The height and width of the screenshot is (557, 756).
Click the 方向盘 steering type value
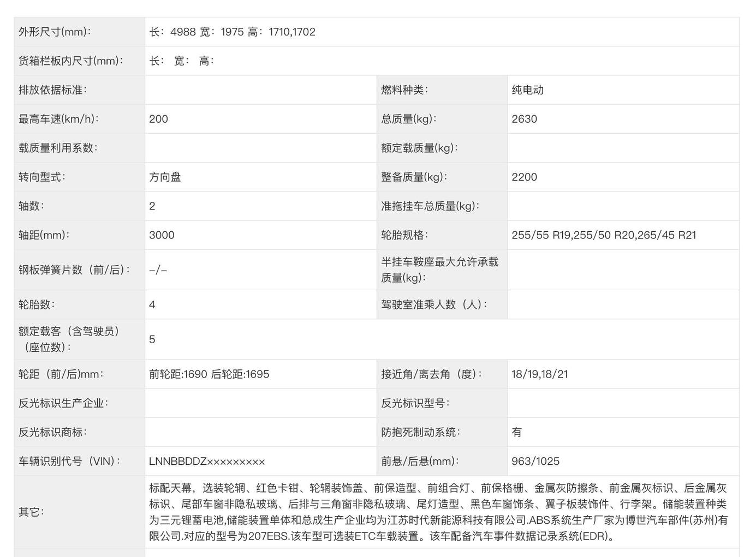point(165,177)
